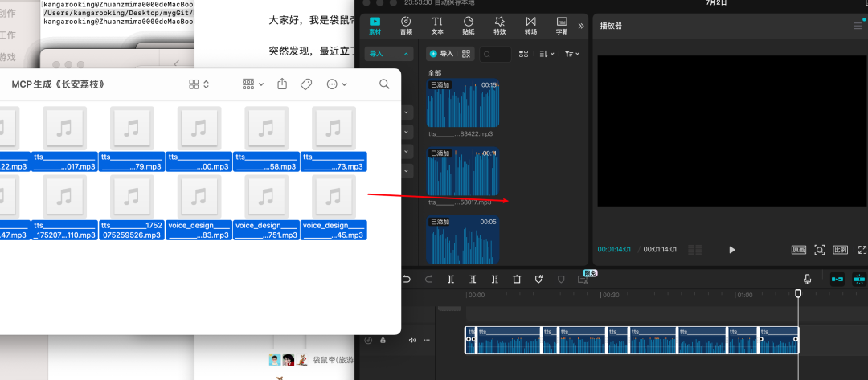Select file tts…00.mp3 in Finder
The width and height of the screenshot is (868, 380).
pyautogui.click(x=199, y=139)
